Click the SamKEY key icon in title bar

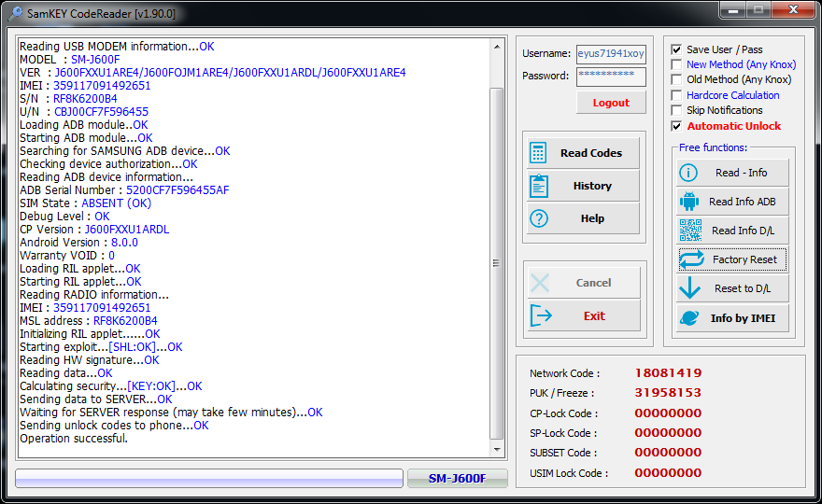point(16,13)
